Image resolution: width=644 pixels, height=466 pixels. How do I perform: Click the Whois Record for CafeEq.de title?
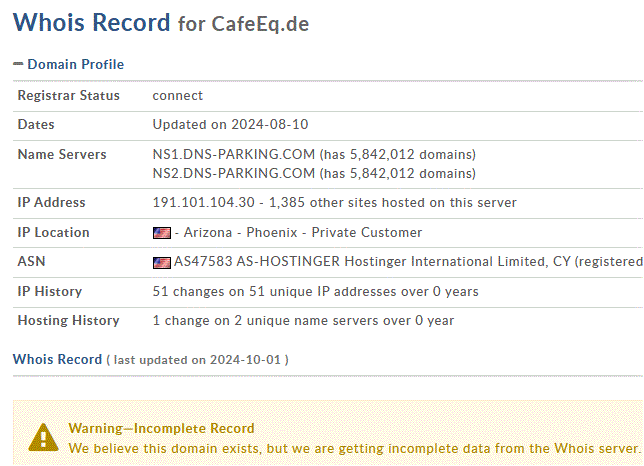point(161,23)
